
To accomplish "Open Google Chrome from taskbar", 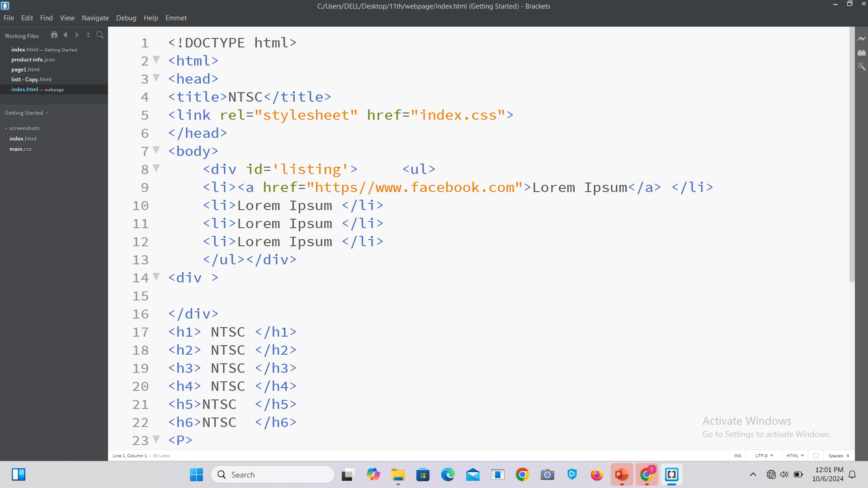I will [523, 474].
